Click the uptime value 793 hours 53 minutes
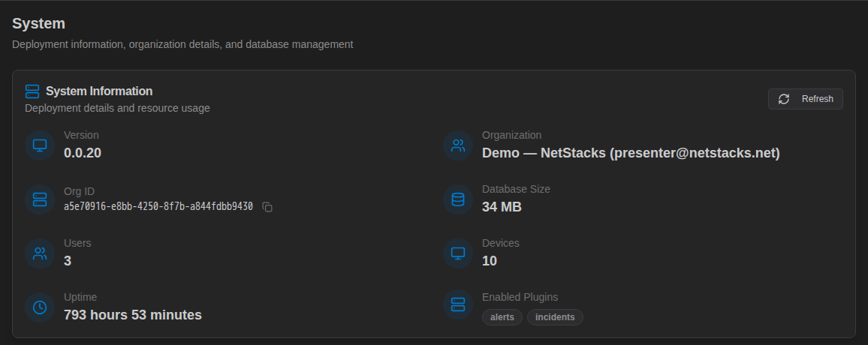 133,315
